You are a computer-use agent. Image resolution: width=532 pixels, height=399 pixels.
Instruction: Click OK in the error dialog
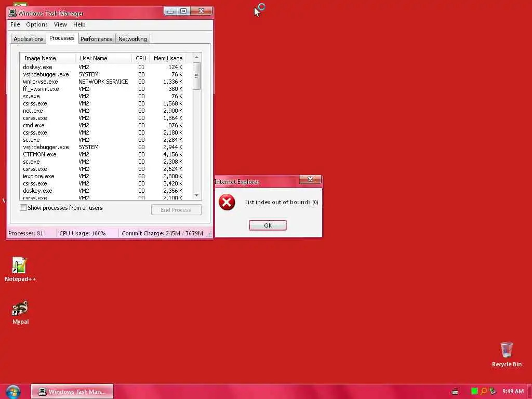tap(268, 225)
